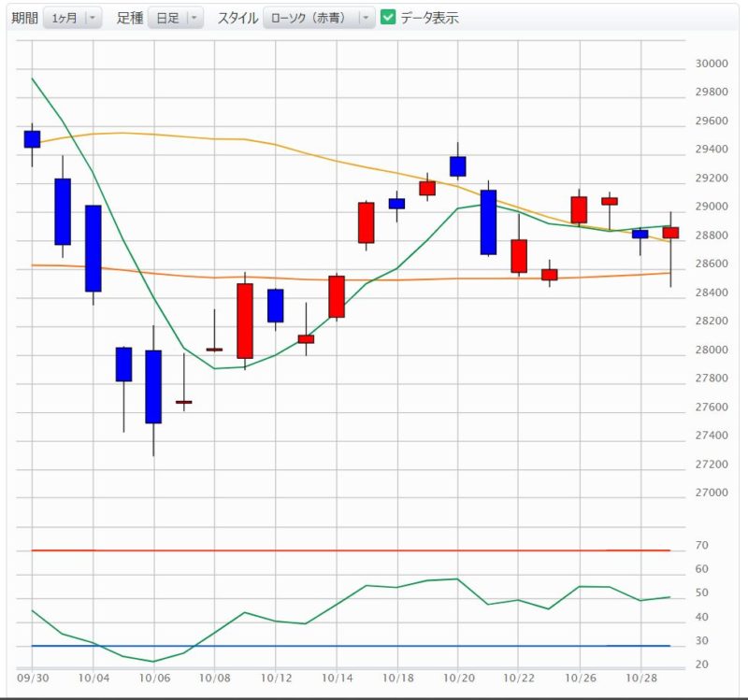Select the blue candlestick on 09/30
The height and width of the screenshot is (700, 748).
tap(32, 139)
